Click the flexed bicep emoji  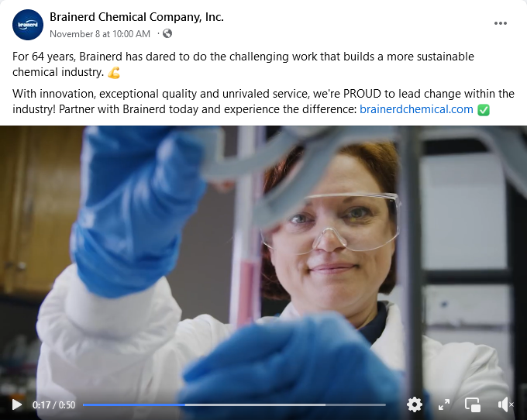pyautogui.click(x=114, y=72)
